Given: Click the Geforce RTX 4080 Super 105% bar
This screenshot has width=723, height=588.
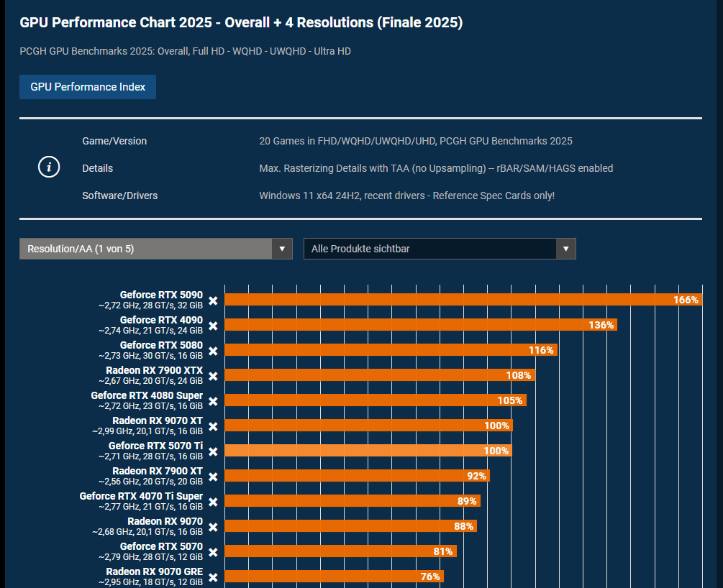Looking at the screenshot, I should tap(376, 400).
